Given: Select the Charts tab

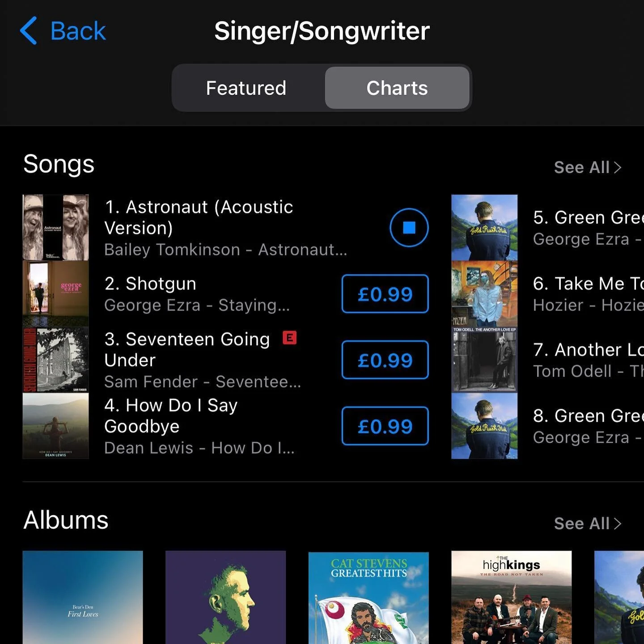Looking at the screenshot, I should pyautogui.click(x=397, y=88).
